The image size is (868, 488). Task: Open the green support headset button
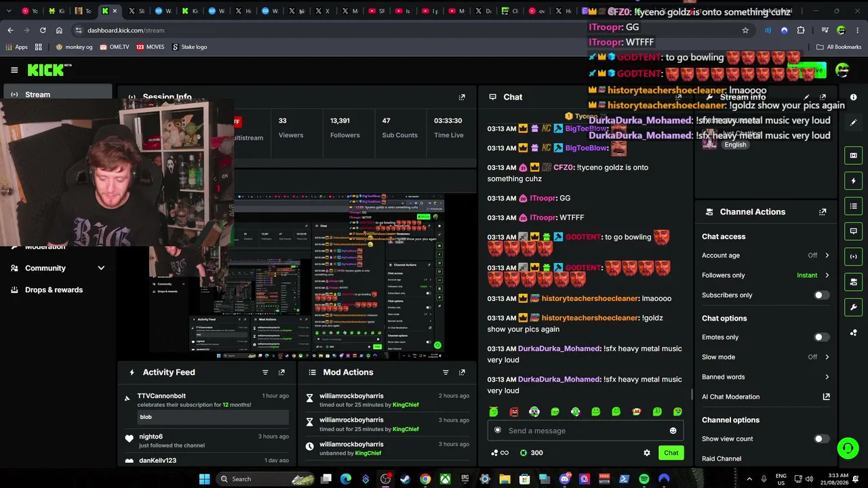tap(847, 448)
